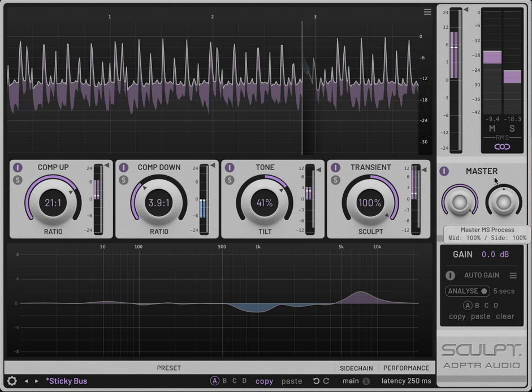The width and height of the screenshot is (532, 392).
Task: Click TONE meter arrow marker
Action: [x=319, y=169]
